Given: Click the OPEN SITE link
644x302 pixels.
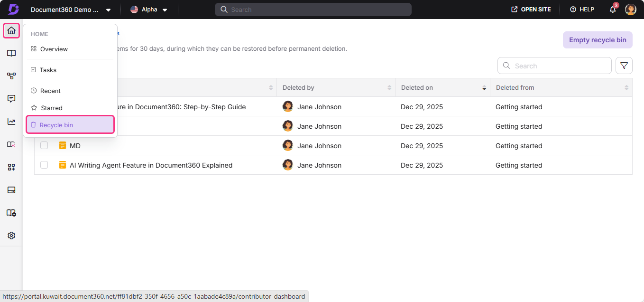Looking at the screenshot, I should coord(531,9).
